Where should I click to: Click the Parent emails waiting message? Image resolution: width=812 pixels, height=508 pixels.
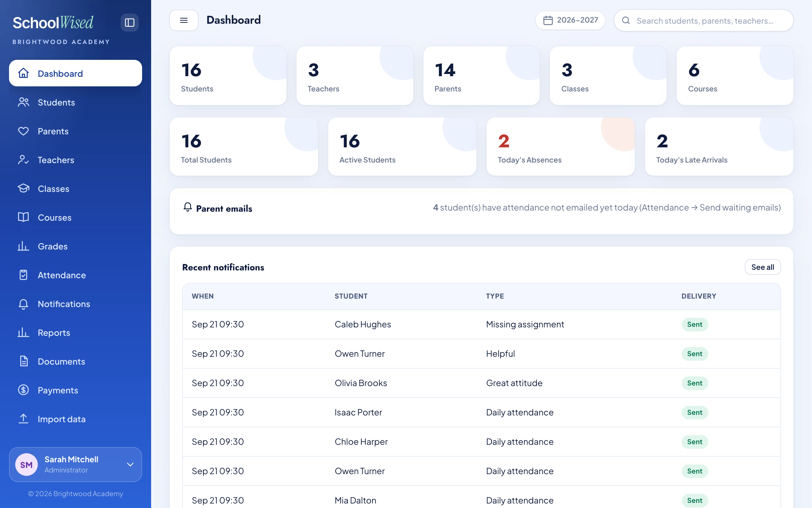[607, 208]
